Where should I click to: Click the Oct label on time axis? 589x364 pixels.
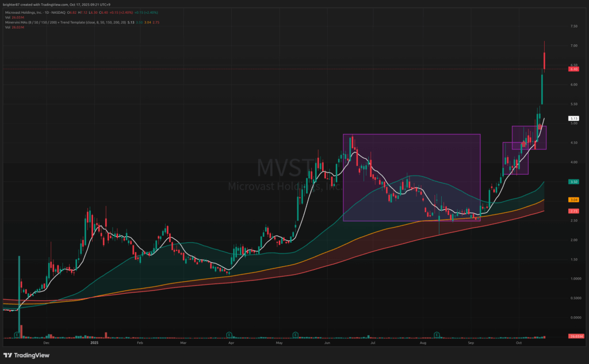click(x=518, y=342)
